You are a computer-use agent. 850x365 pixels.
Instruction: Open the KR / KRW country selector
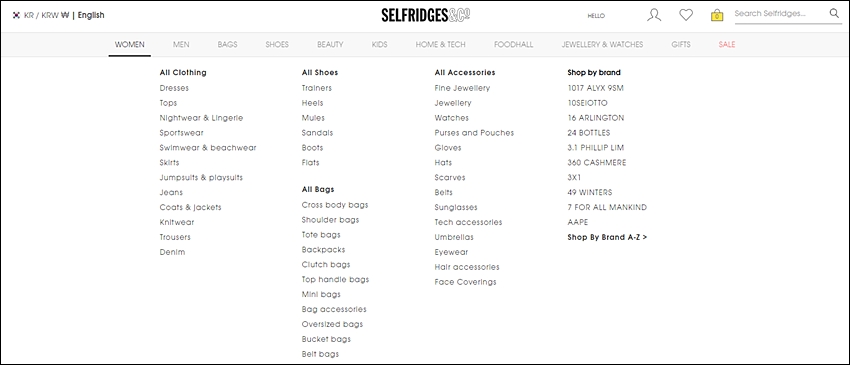pos(47,15)
